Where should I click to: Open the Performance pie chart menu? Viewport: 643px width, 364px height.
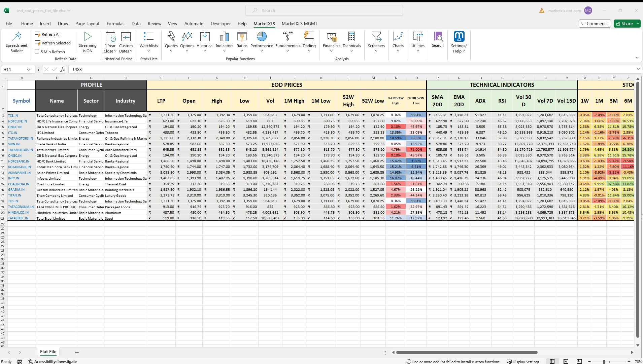[x=262, y=37]
